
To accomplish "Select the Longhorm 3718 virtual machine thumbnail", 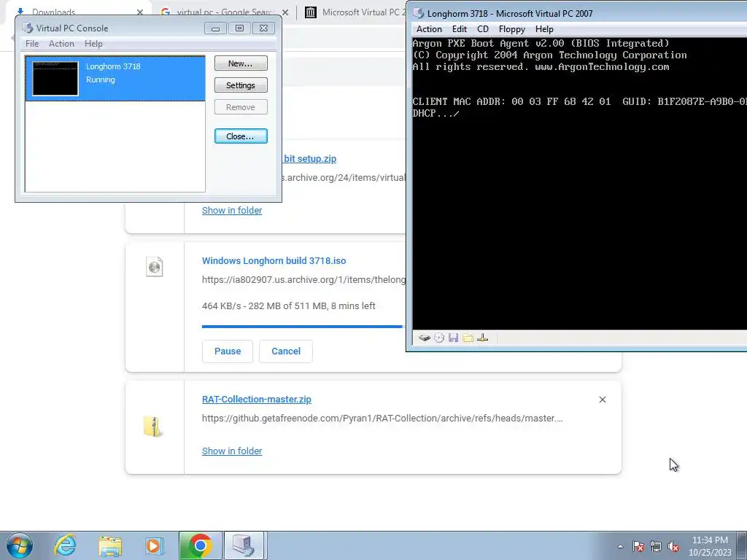I will (x=55, y=79).
